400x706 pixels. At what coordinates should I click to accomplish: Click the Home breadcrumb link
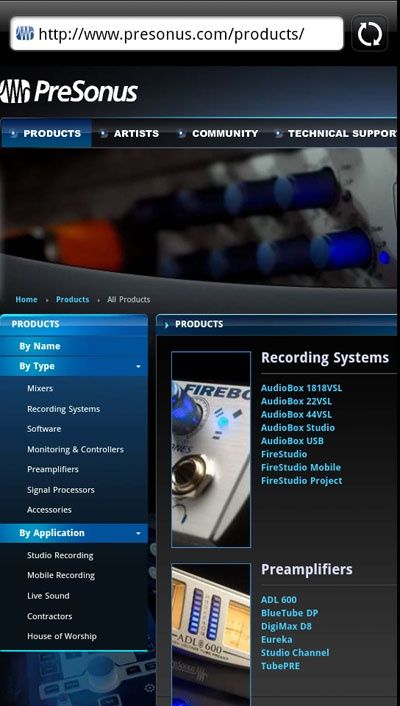[27, 299]
